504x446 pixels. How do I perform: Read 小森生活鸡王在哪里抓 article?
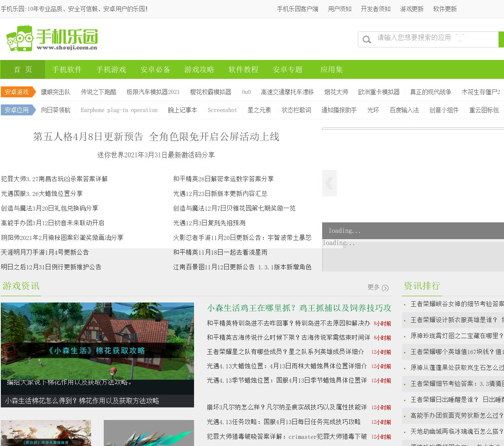coord(299,308)
